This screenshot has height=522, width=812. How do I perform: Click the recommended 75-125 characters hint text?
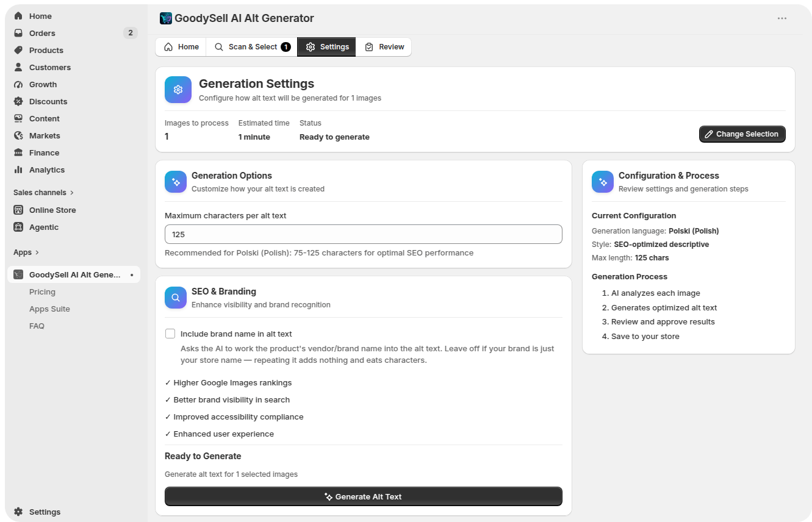319,253
